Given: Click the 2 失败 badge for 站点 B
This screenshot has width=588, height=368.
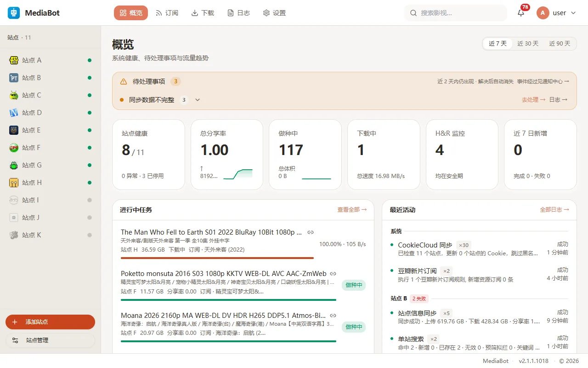Looking at the screenshot, I should [419, 299].
